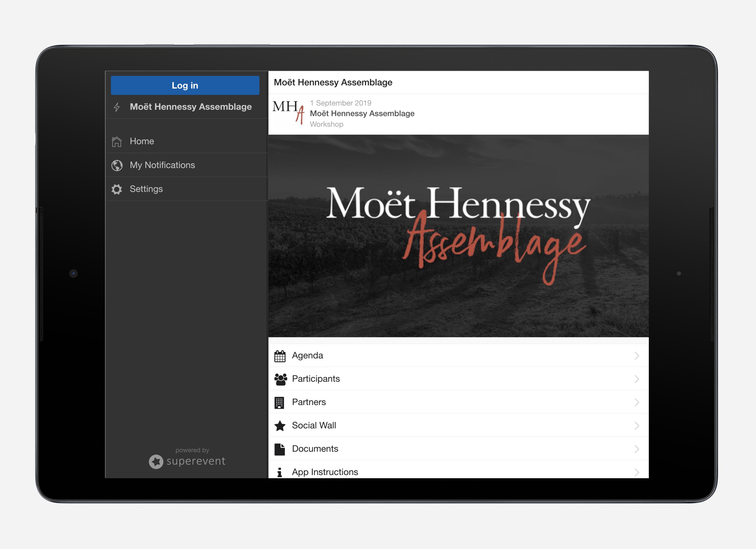
Task: Click the lightning bolt icon in sidebar
Action: coord(117,107)
